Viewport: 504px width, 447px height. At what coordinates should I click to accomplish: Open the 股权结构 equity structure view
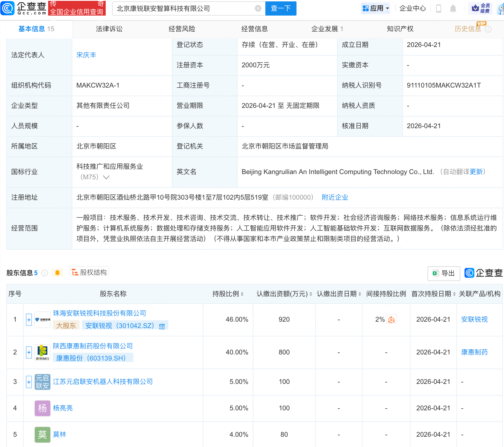89,272
